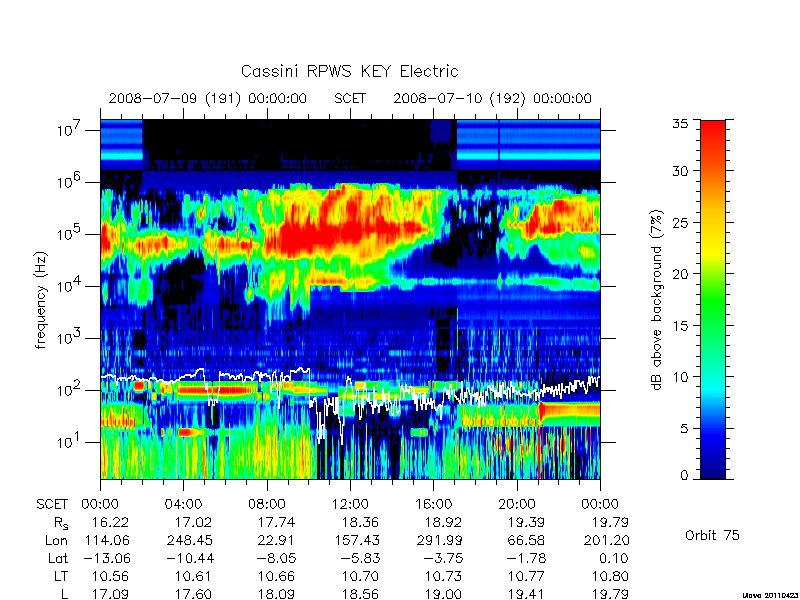Click the 'dB above background (7%)' label

tap(657, 300)
